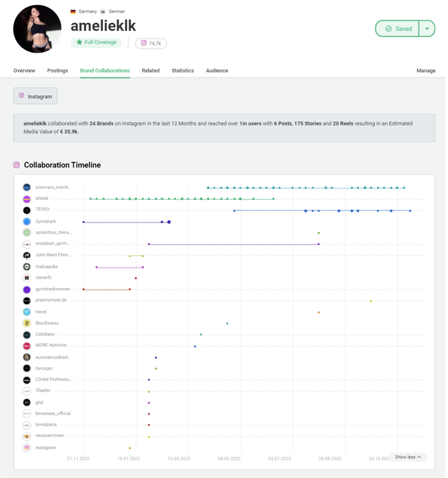Open the dropdown arrow next to Saved

click(x=427, y=29)
